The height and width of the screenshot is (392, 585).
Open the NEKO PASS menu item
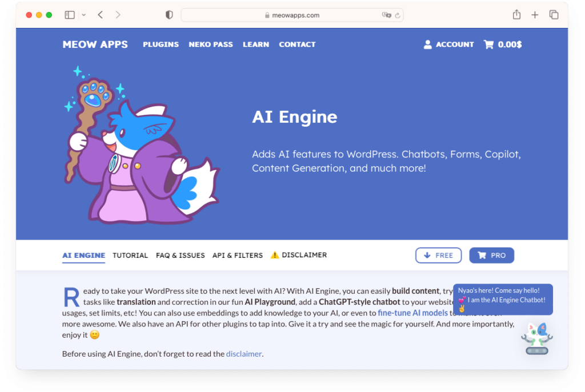click(211, 45)
